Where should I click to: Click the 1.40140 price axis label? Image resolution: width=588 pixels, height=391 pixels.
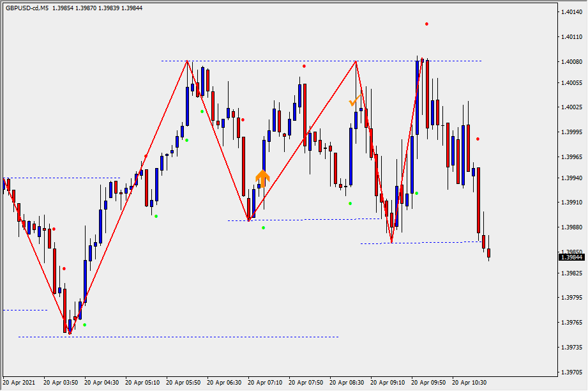coord(572,12)
